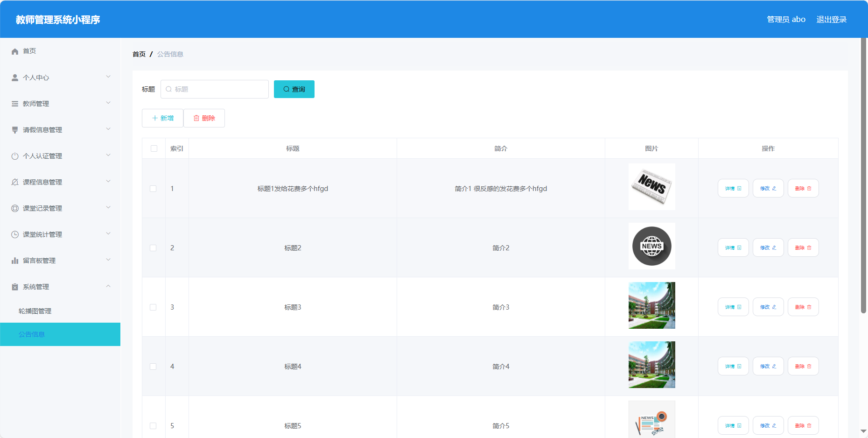Open 详情 for row 标题1发给花费多个hfgd

[733, 188]
